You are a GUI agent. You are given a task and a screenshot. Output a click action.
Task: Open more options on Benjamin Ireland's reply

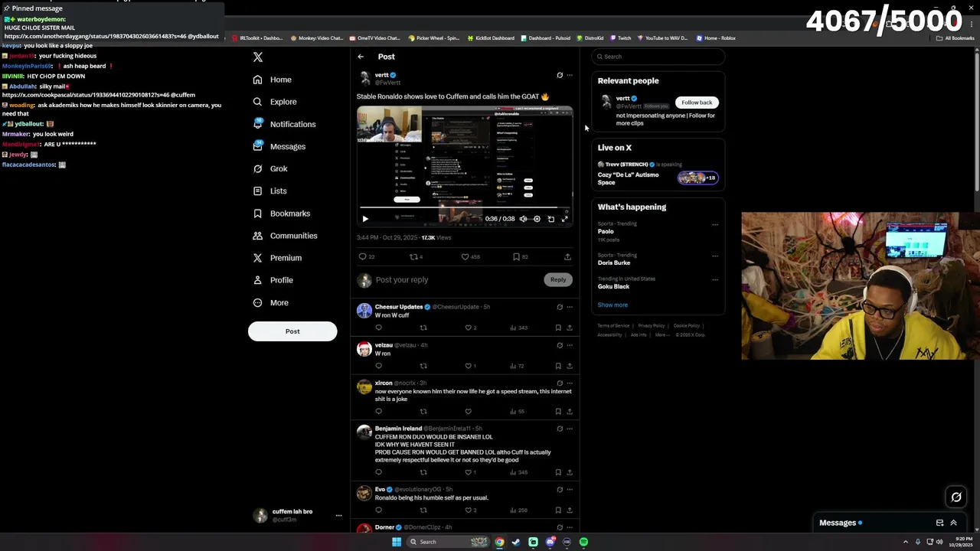(570, 429)
